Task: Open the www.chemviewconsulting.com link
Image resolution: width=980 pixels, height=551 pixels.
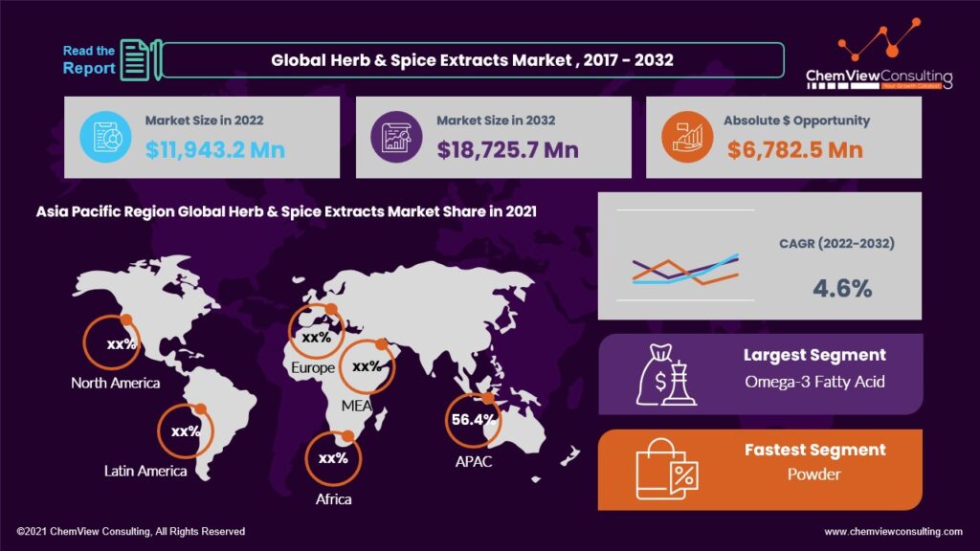Action: [x=892, y=531]
